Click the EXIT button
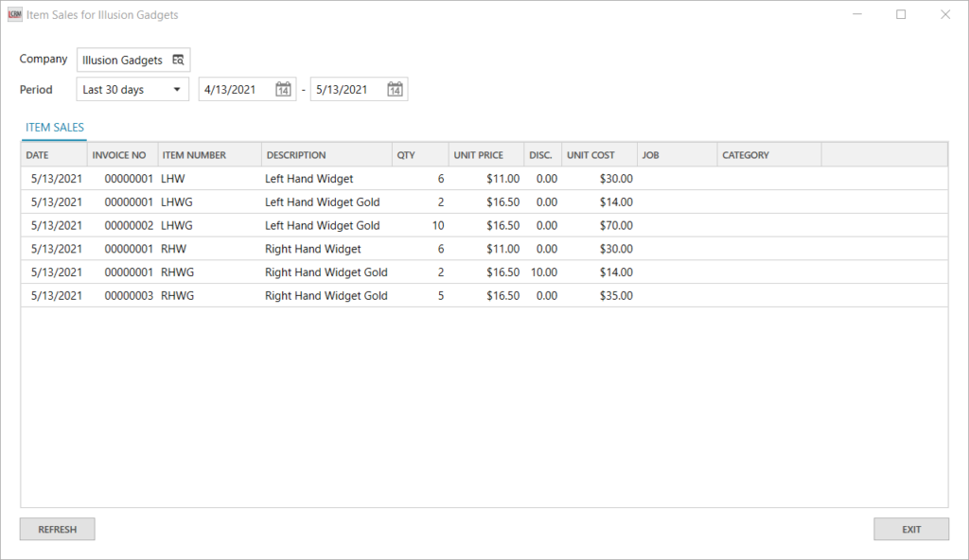 (910, 530)
